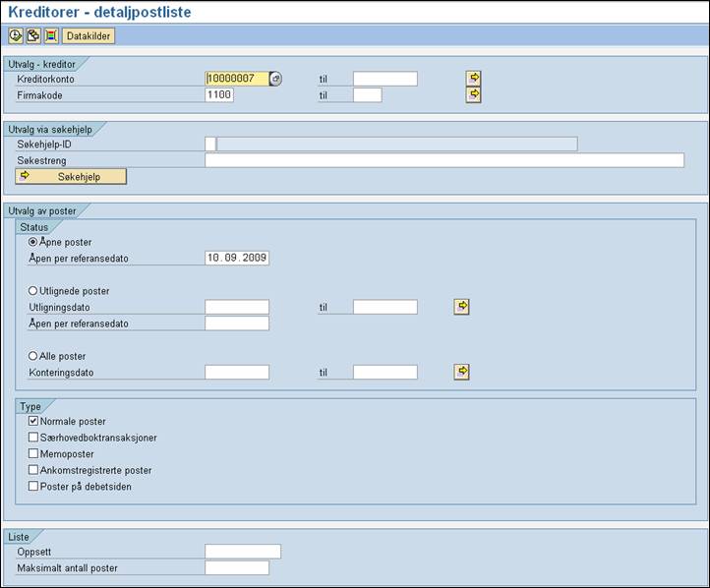The width and height of the screenshot is (710, 588).
Task: Open multiple selection for Konteringsdato
Action: click(461, 372)
